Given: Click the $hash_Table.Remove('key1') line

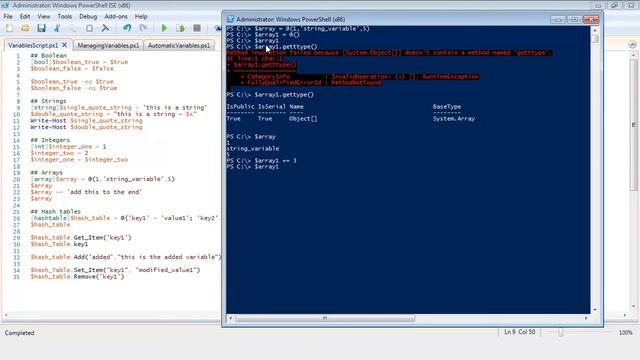Looking at the screenshot, I should [x=77, y=277].
